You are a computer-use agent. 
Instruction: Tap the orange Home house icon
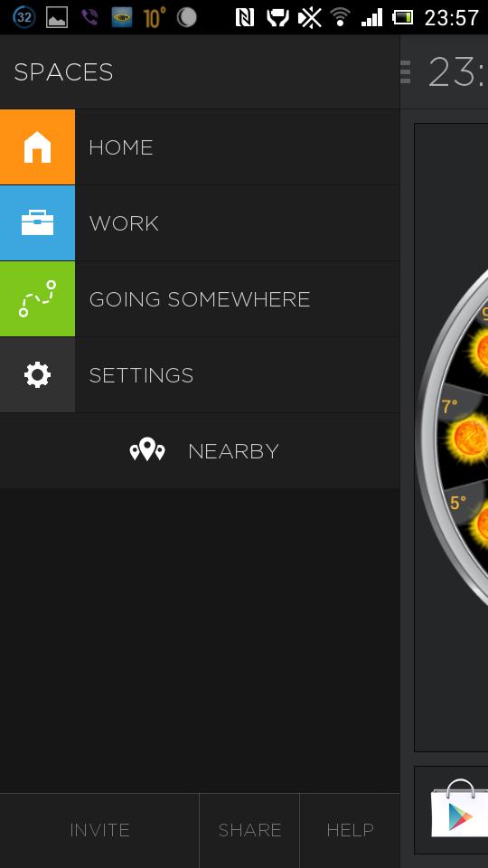[37, 147]
